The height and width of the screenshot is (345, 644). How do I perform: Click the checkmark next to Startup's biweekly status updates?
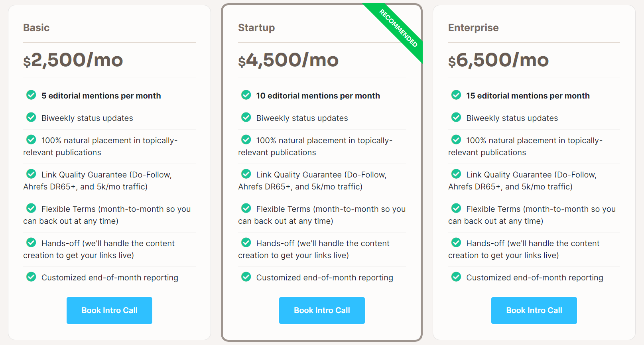click(246, 117)
